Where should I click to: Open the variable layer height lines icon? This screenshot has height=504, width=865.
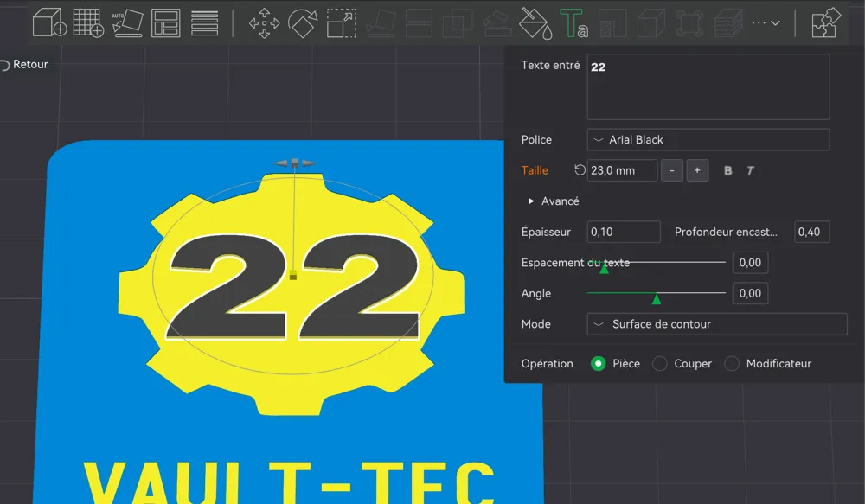pyautogui.click(x=205, y=23)
